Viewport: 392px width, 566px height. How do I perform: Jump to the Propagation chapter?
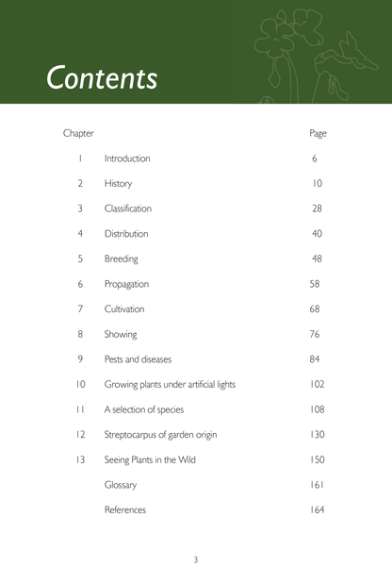pos(126,285)
